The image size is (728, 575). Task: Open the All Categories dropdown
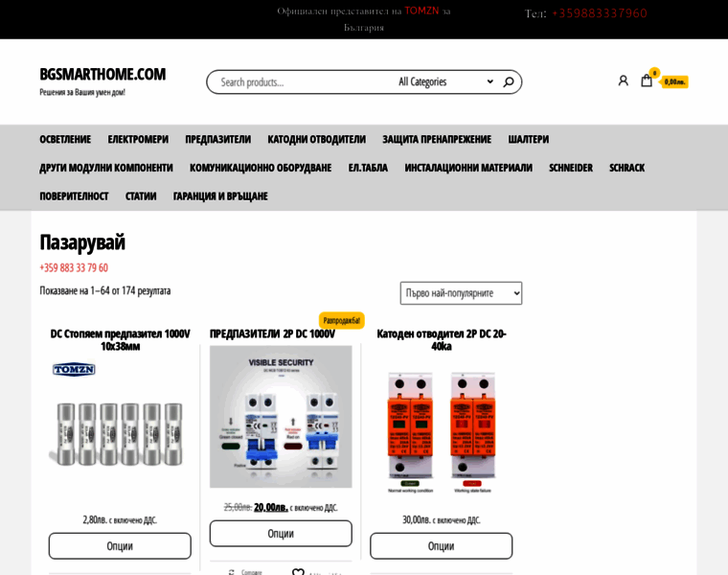445,81
